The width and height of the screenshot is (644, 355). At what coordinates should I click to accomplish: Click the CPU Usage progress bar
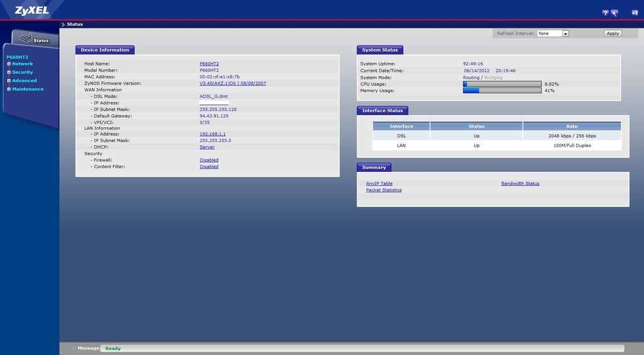coord(502,84)
